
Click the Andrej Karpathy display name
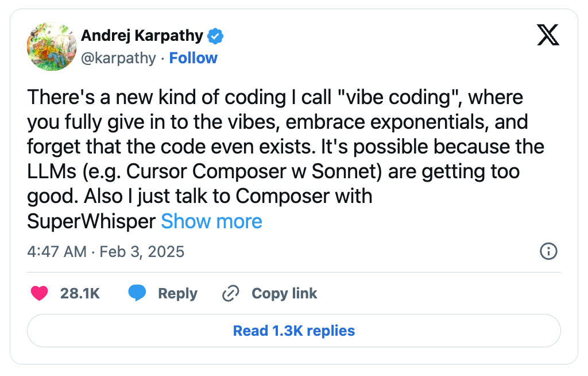pos(142,36)
